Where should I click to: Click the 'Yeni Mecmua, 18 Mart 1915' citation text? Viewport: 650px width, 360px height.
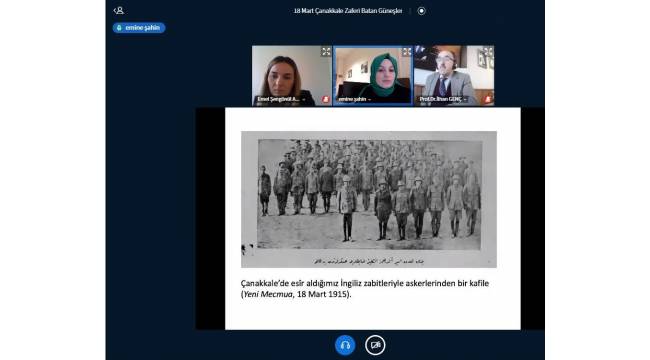(296, 294)
